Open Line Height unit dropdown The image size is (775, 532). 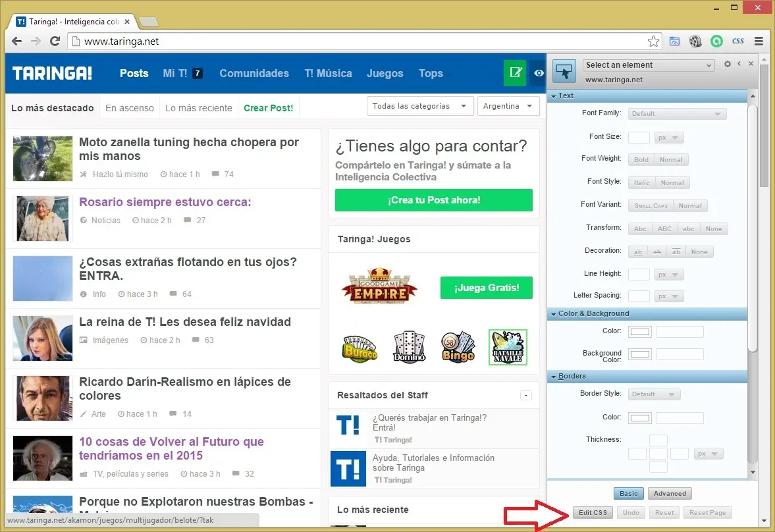coord(669,275)
